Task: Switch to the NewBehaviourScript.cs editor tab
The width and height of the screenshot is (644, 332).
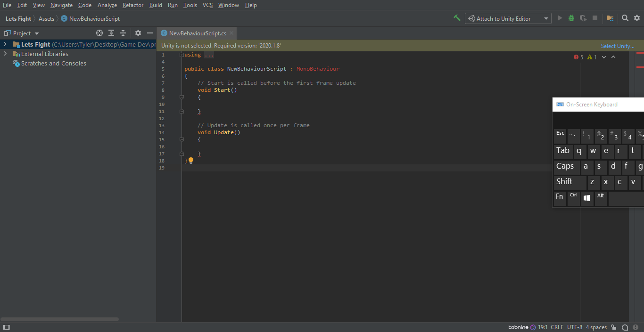Action: [x=195, y=33]
